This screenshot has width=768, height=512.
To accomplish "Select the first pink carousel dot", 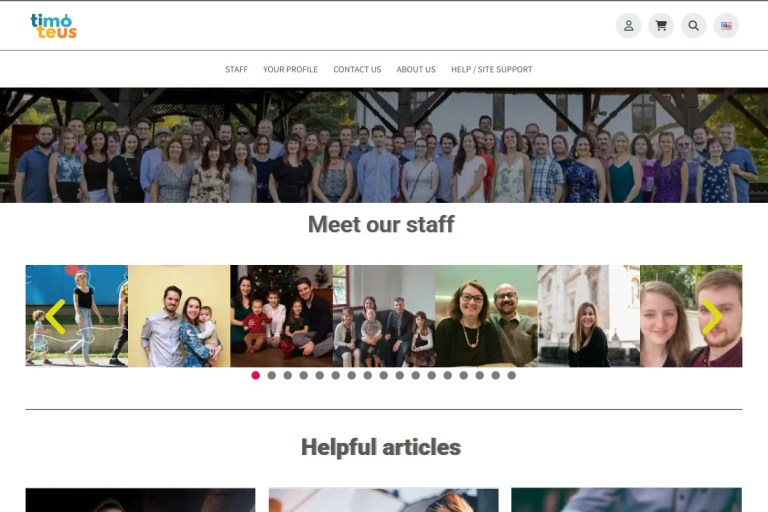I will point(255,375).
